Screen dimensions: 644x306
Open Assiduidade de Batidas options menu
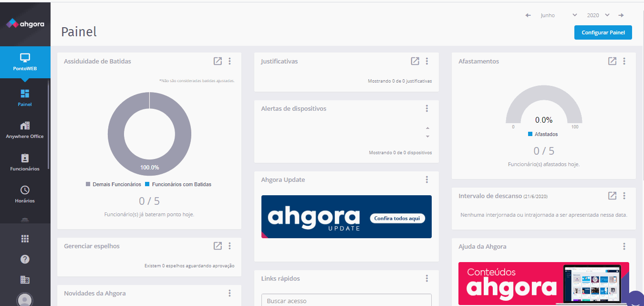pyautogui.click(x=229, y=61)
